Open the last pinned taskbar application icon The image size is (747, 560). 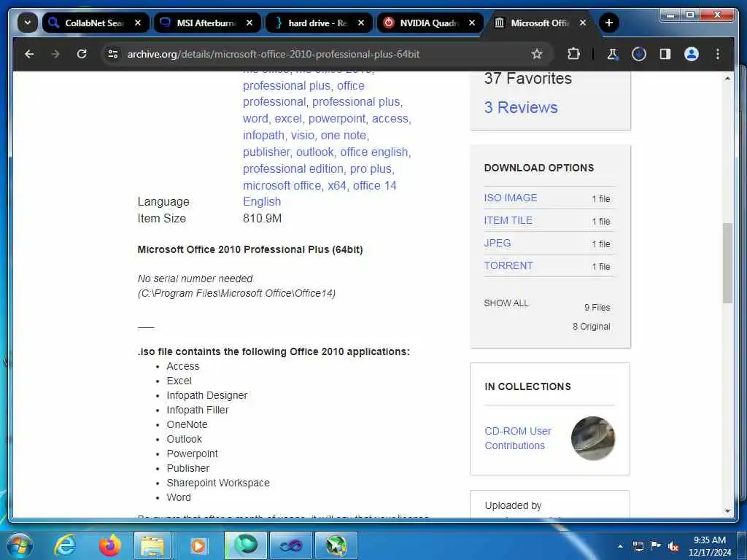336,545
